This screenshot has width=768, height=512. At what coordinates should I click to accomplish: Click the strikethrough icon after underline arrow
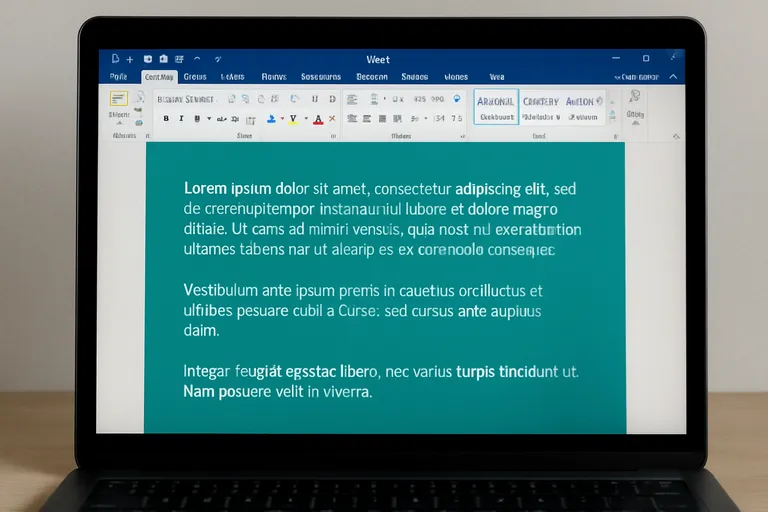click(222, 119)
